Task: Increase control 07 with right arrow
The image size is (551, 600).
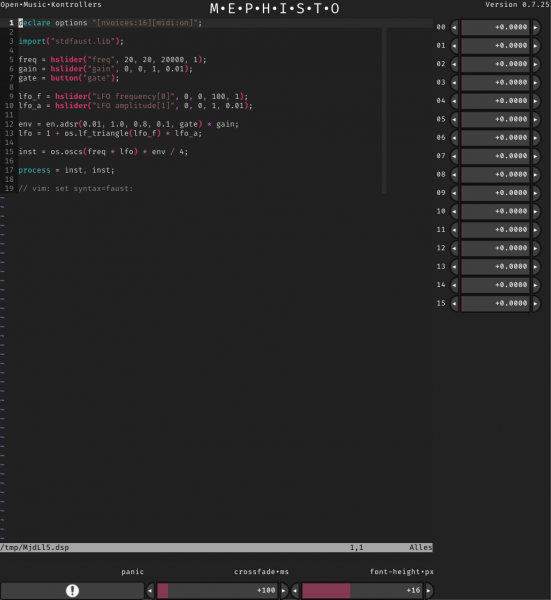Action: coord(536,156)
